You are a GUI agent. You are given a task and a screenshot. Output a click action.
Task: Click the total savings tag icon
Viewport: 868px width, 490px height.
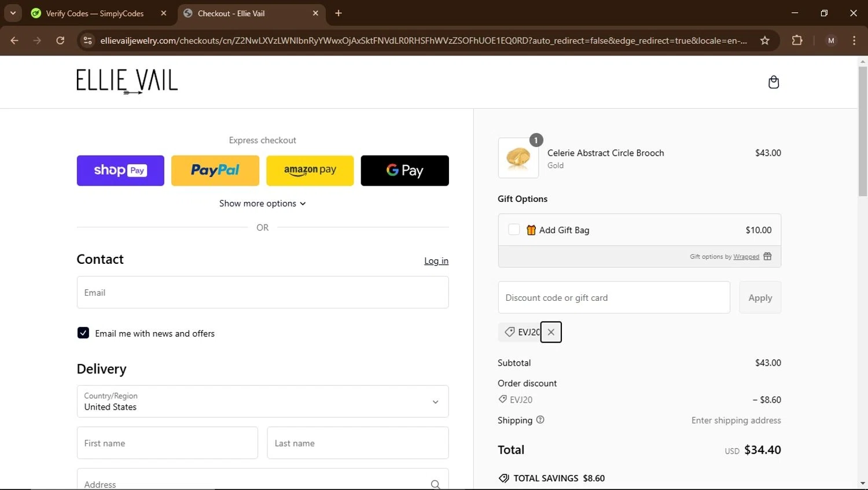[504, 478]
